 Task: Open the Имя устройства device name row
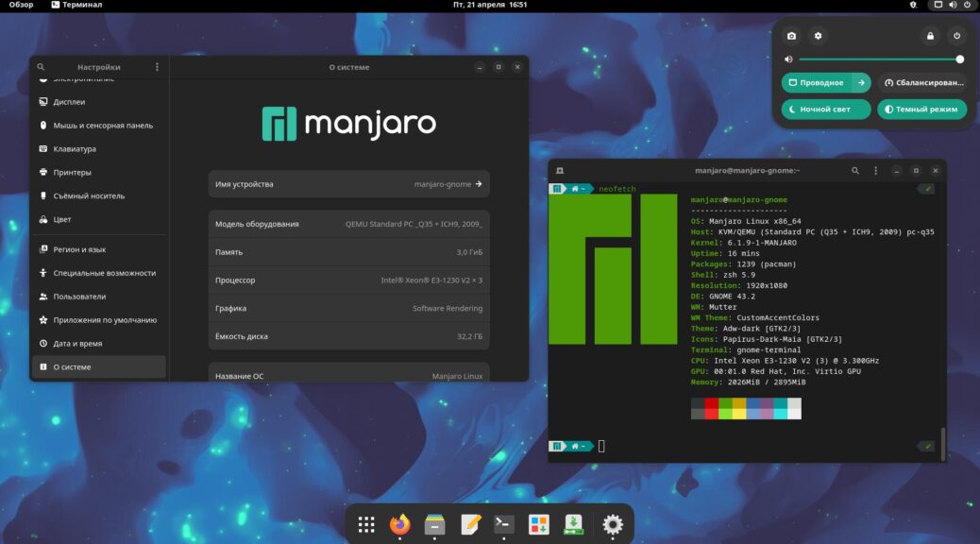[x=348, y=184]
